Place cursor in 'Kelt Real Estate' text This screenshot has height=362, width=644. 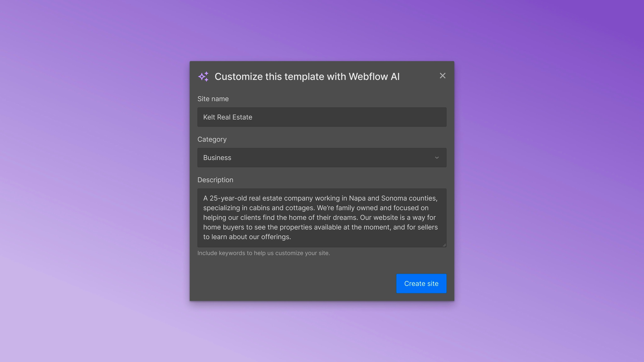[228, 117]
